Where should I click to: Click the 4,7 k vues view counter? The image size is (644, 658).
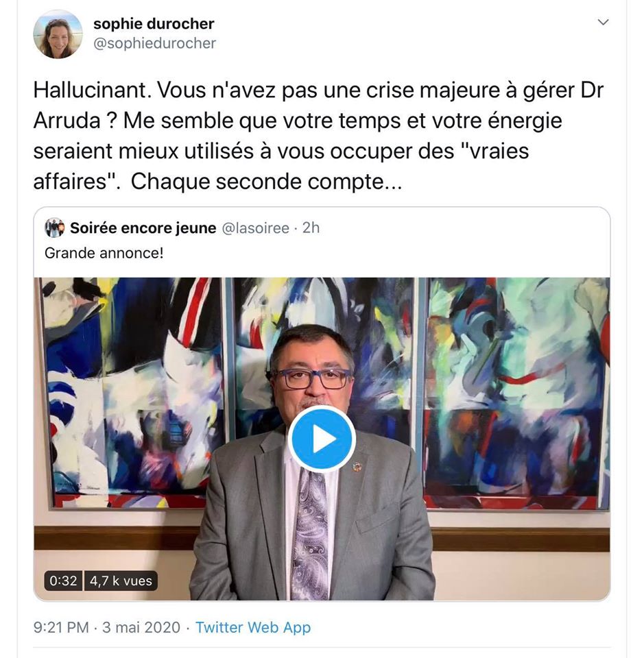click(121, 581)
